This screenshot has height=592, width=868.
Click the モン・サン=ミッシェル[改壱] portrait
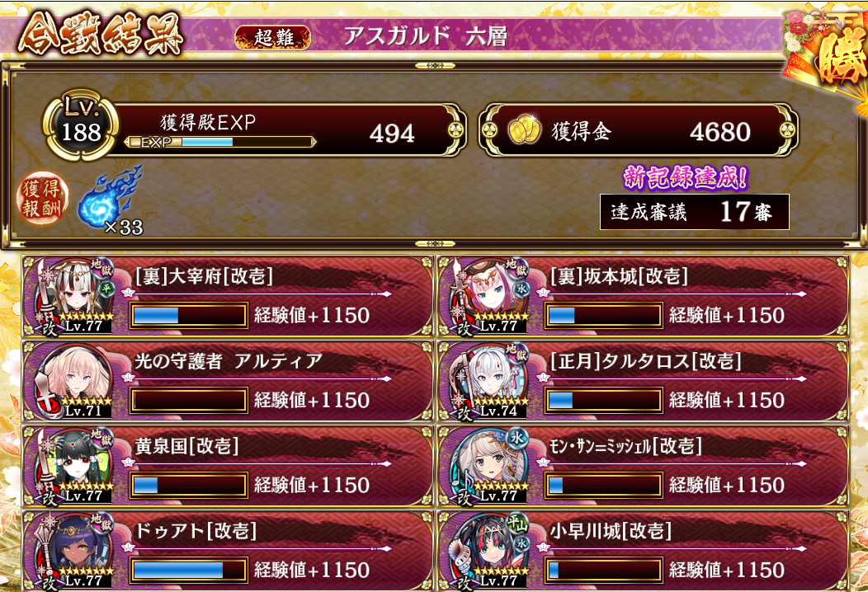point(490,467)
